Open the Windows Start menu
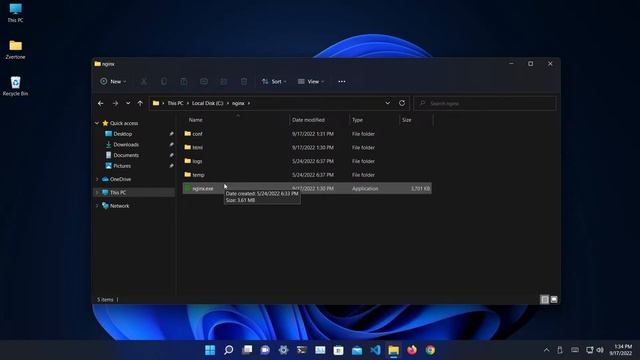Screen dimensions: 640x360 coord(210,350)
